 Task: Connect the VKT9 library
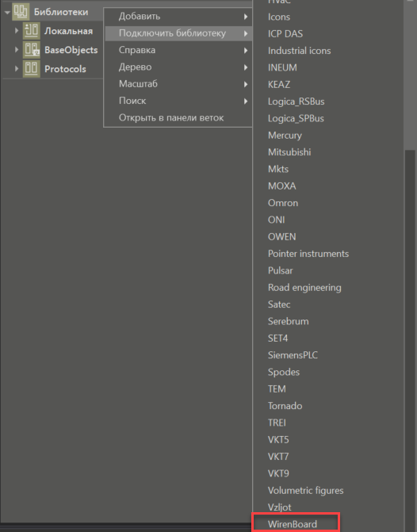click(278, 473)
